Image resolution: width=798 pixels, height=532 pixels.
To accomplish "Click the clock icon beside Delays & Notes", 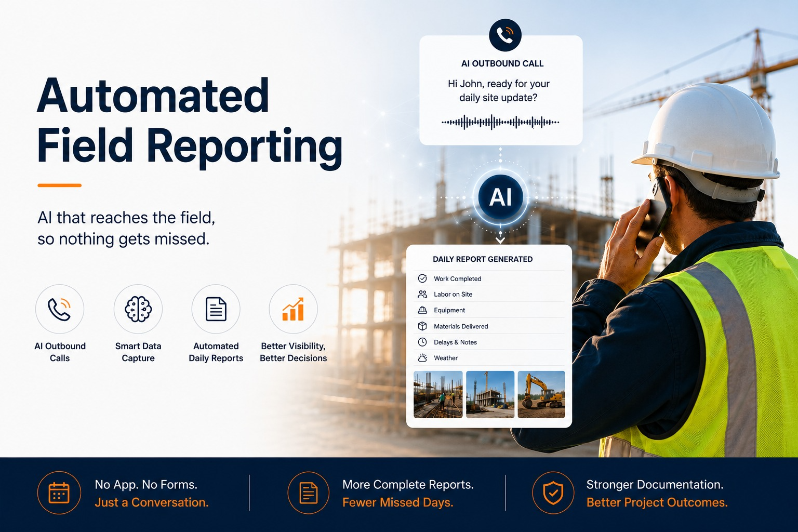I will tap(422, 342).
